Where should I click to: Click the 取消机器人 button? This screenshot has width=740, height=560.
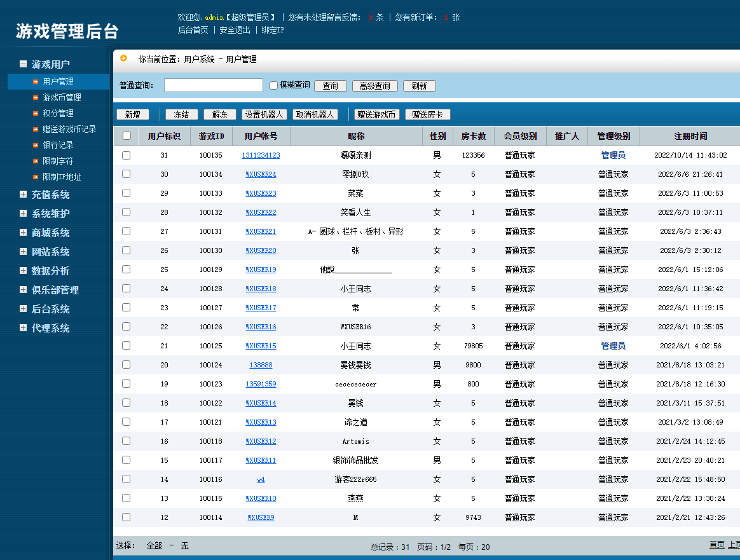click(x=315, y=114)
